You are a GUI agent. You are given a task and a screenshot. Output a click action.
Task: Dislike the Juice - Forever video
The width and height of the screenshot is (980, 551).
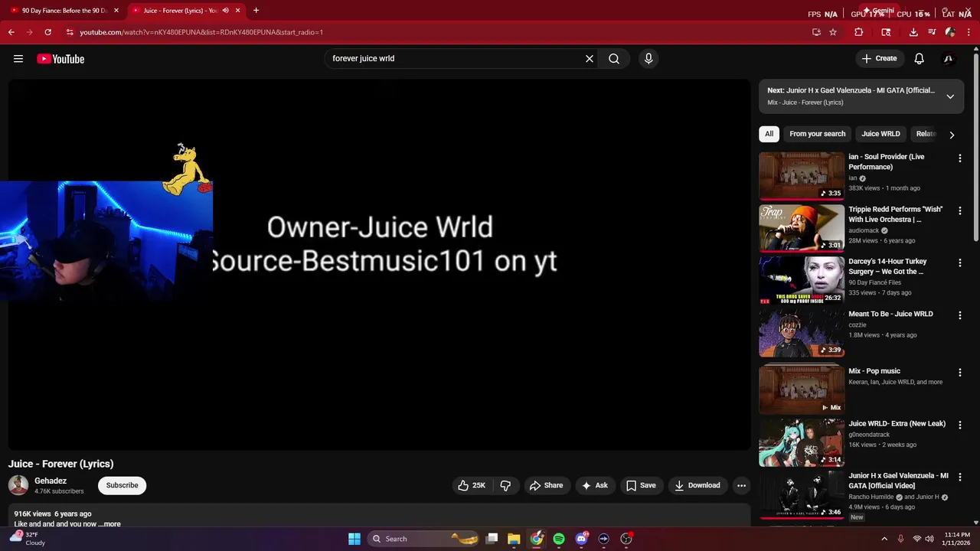pyautogui.click(x=505, y=485)
